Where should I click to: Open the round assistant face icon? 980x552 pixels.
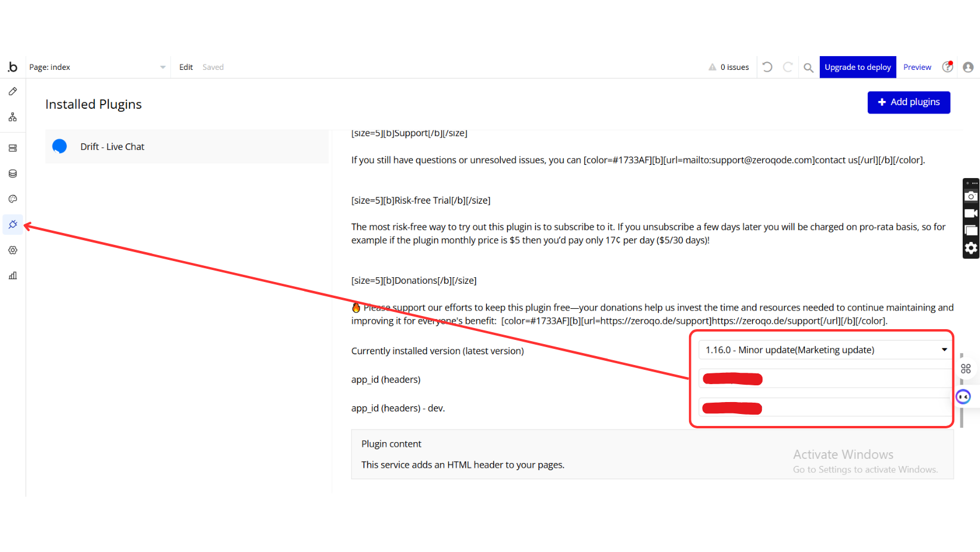point(963,397)
